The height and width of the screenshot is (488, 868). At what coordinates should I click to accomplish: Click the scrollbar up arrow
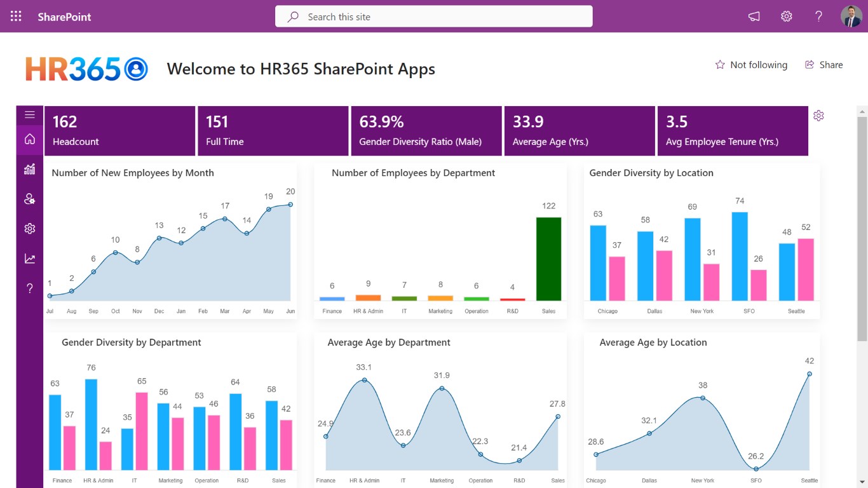click(862, 111)
